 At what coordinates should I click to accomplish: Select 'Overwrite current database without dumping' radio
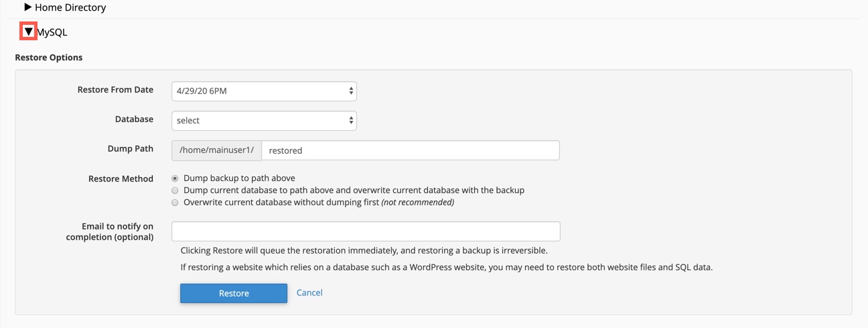175,203
